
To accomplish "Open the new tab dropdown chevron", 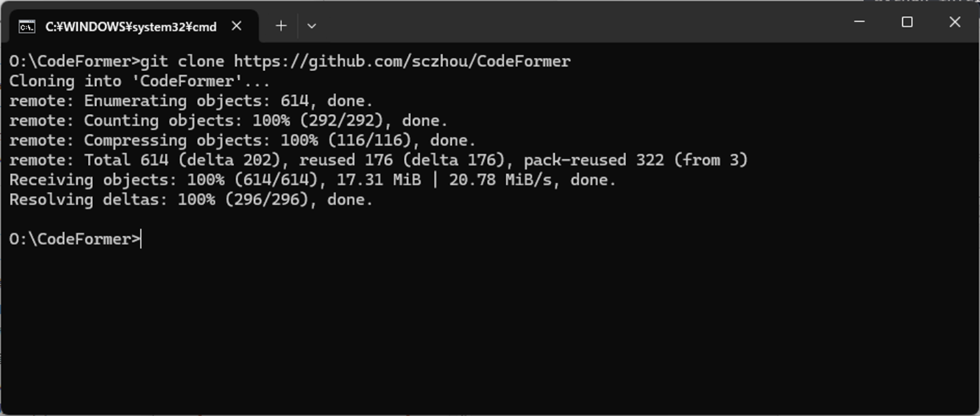I will pyautogui.click(x=311, y=26).
